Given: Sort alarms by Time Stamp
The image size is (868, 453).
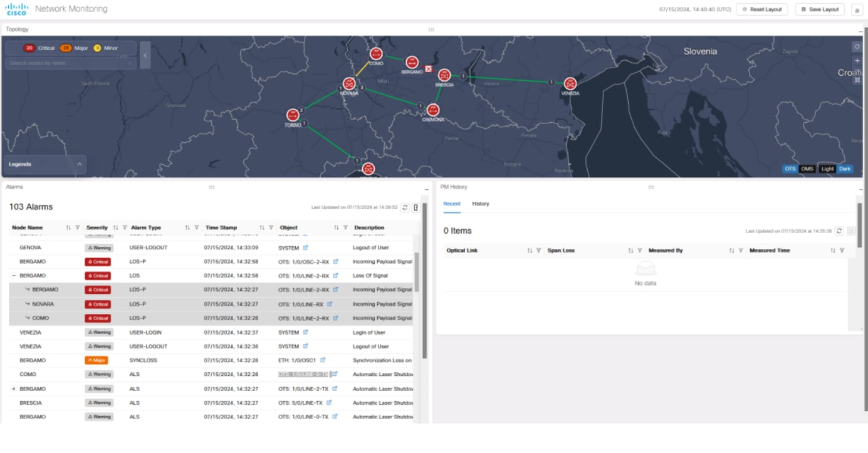Looking at the screenshot, I should (x=262, y=227).
